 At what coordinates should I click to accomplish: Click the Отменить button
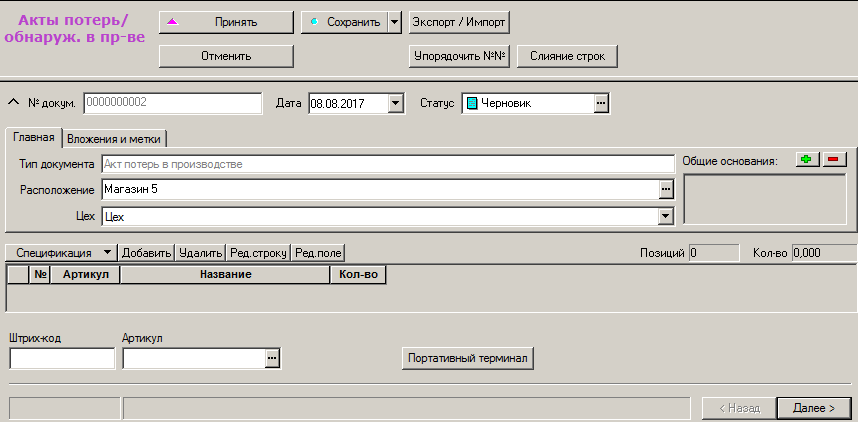[x=226, y=56]
